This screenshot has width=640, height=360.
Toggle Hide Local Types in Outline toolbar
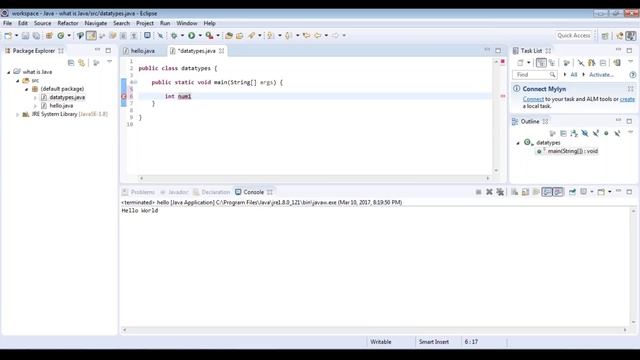point(617,133)
